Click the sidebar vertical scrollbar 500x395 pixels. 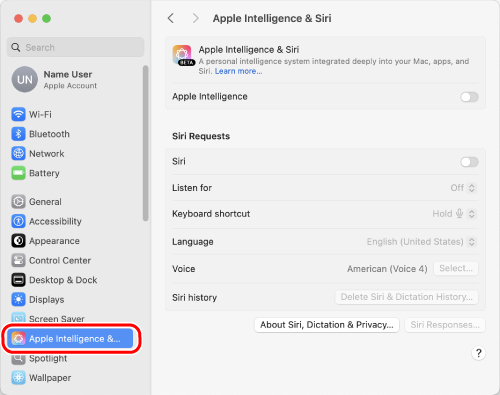(145, 143)
